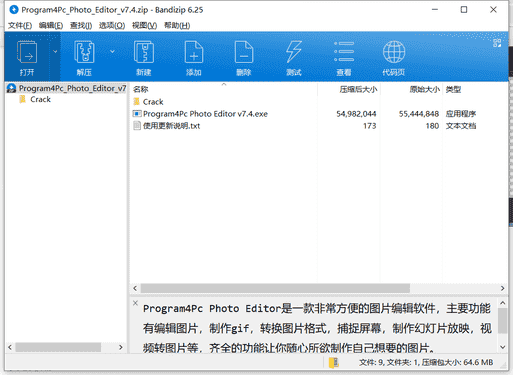Click tree pane scrollbar left arrow

coord(10,347)
